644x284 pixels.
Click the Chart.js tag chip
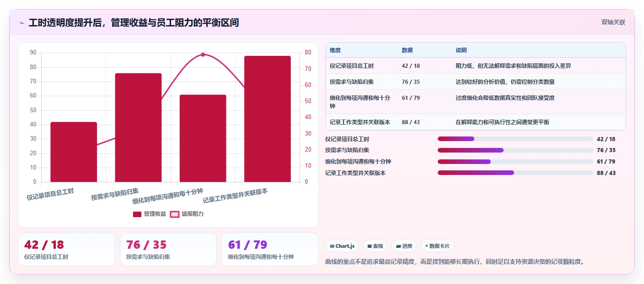point(342,246)
